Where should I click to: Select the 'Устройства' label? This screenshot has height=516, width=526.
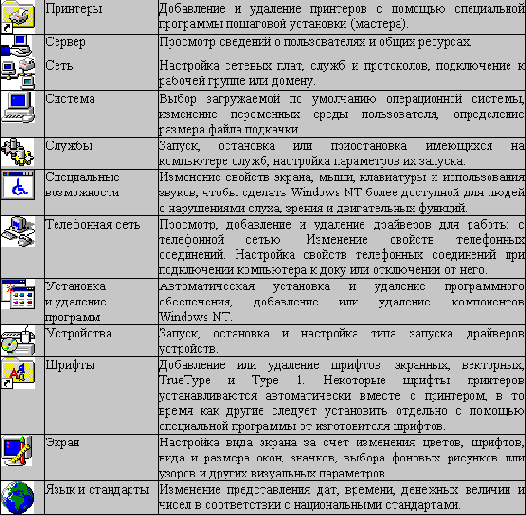(78, 333)
